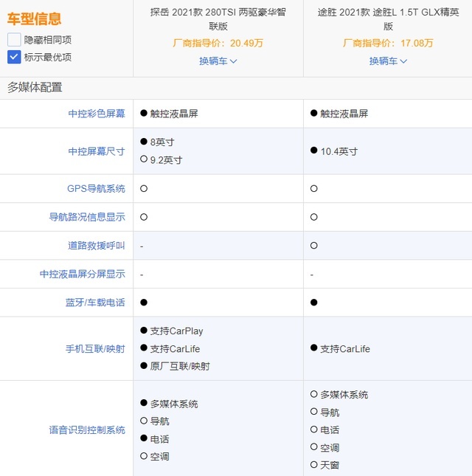Open the 手机互联/映射 parameter link
Screen dimensions: 472x476
95,349
